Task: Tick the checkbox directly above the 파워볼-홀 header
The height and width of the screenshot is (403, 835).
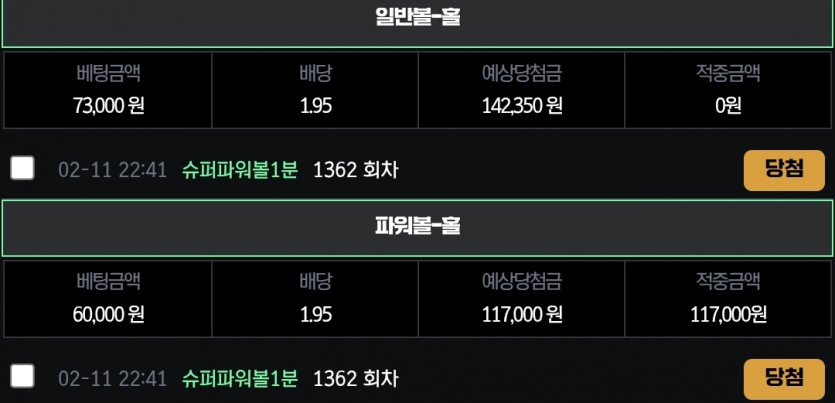Action: [x=22, y=168]
